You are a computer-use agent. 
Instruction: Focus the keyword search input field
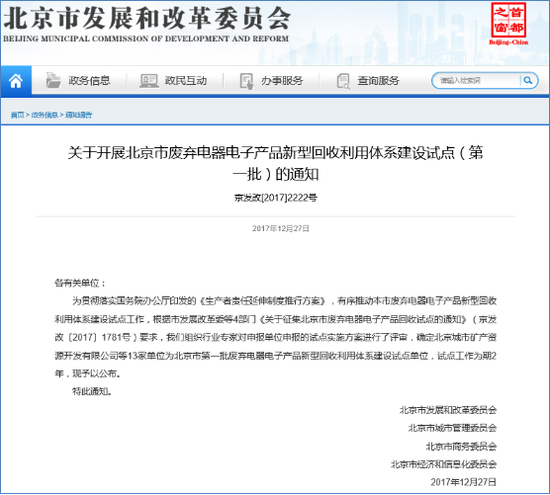(x=477, y=81)
